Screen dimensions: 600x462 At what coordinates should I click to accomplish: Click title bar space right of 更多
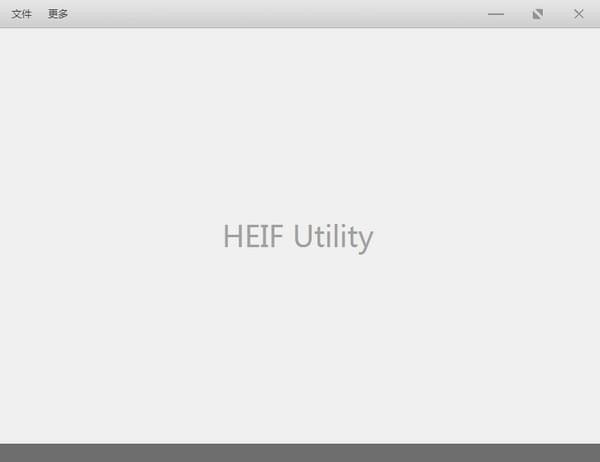[276, 14]
